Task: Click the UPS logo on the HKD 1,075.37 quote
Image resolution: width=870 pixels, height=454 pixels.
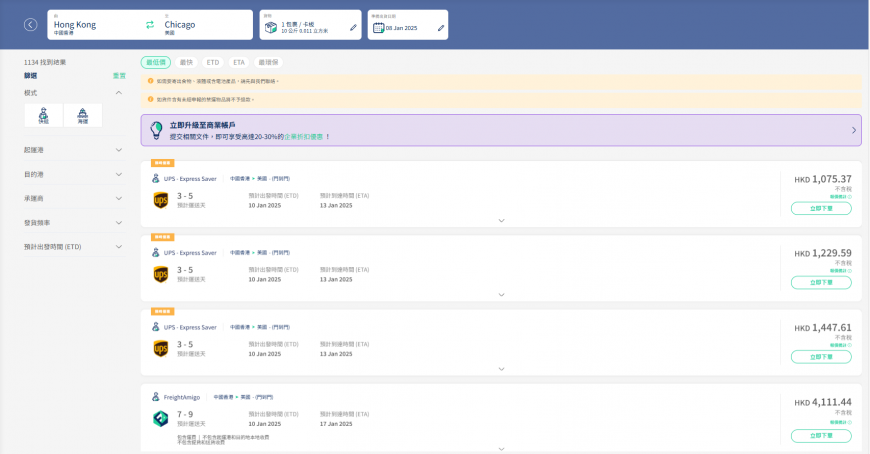Action: 161,200
